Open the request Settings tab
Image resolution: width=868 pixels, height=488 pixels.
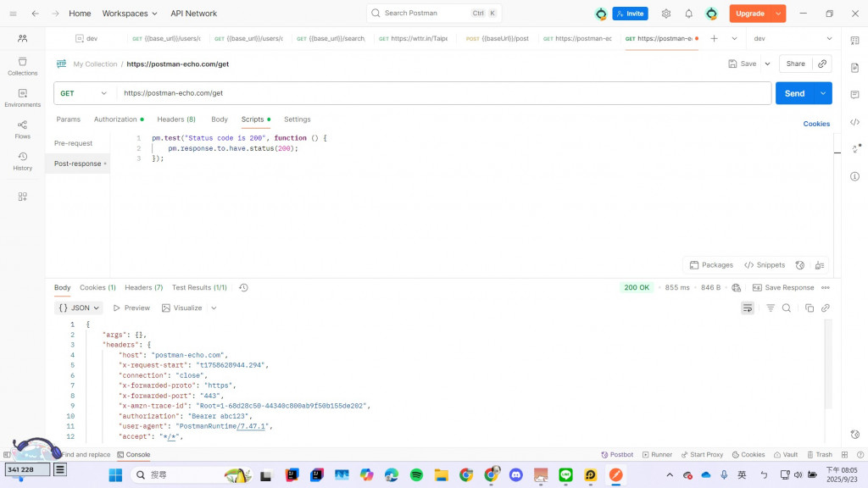click(x=298, y=119)
